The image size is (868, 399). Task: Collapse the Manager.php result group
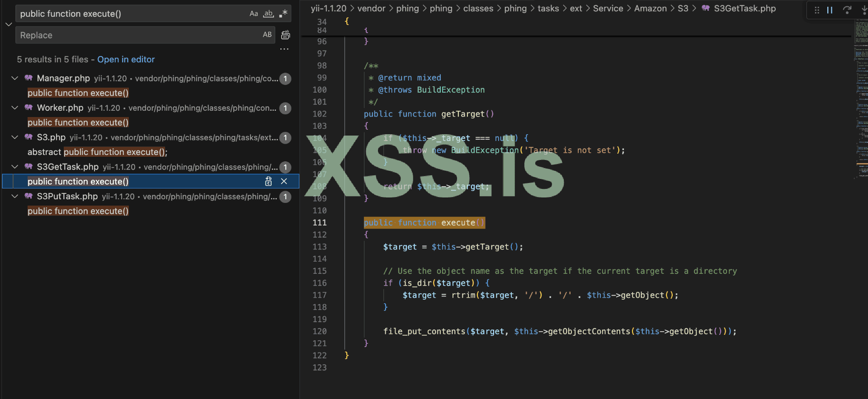click(x=15, y=78)
